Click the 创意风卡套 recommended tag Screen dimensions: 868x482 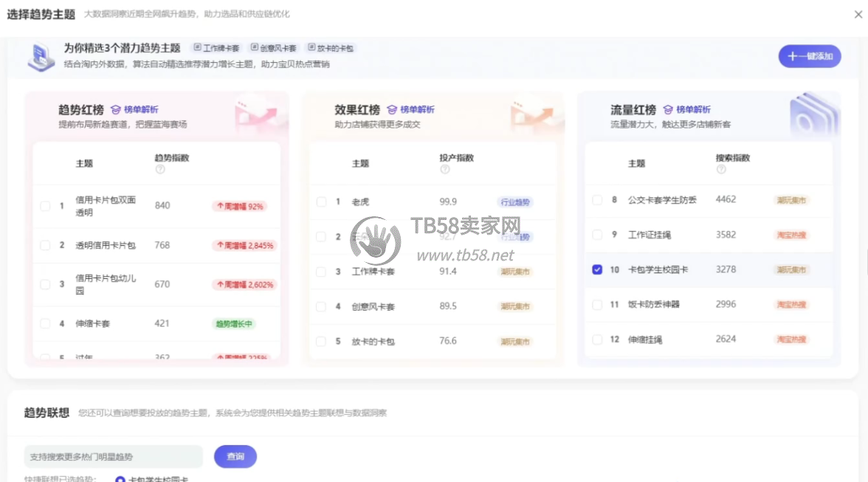[x=273, y=48]
